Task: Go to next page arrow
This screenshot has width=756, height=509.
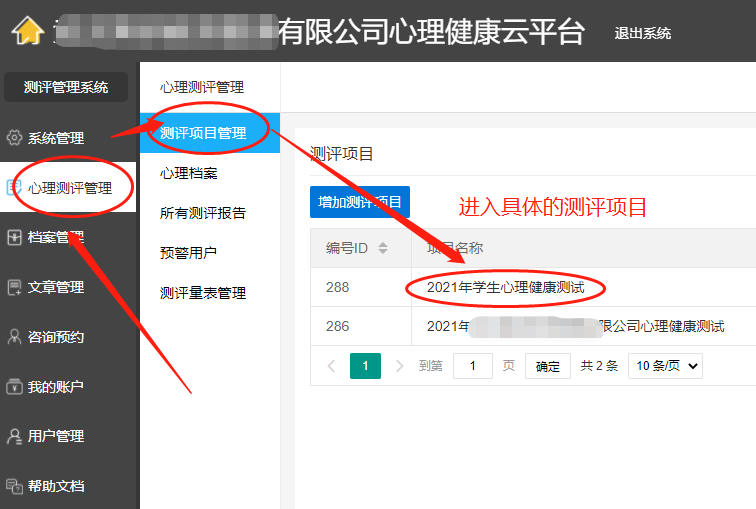Action: pos(400,366)
